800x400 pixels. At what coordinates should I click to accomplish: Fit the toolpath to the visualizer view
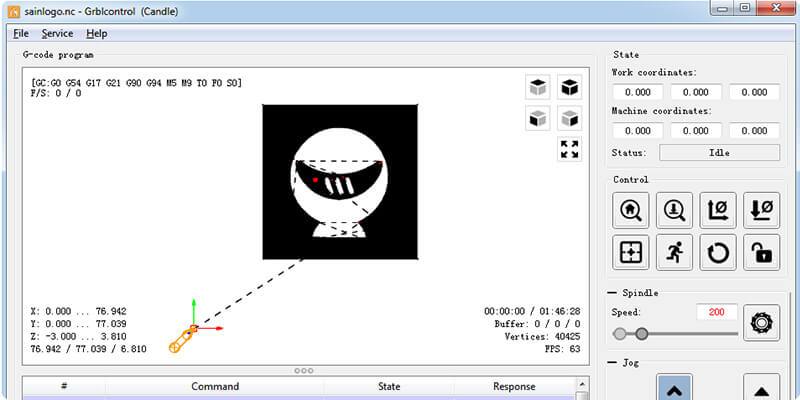coord(569,149)
